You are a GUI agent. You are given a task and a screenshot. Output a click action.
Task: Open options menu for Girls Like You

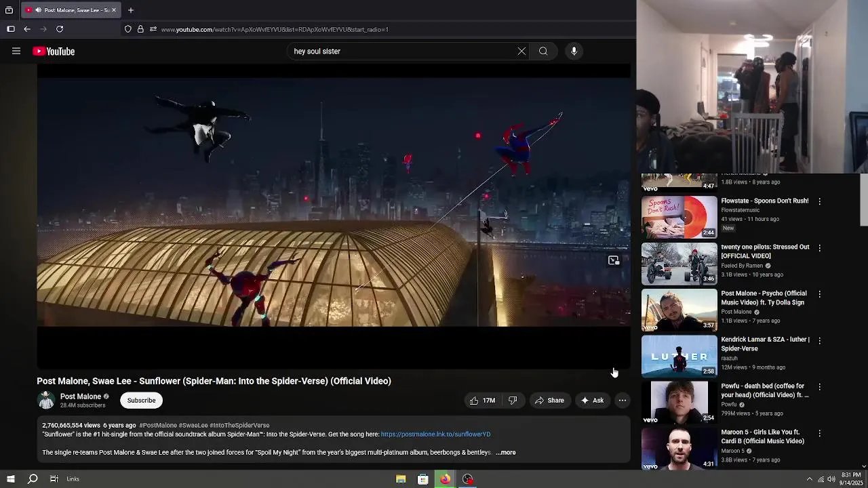point(819,433)
